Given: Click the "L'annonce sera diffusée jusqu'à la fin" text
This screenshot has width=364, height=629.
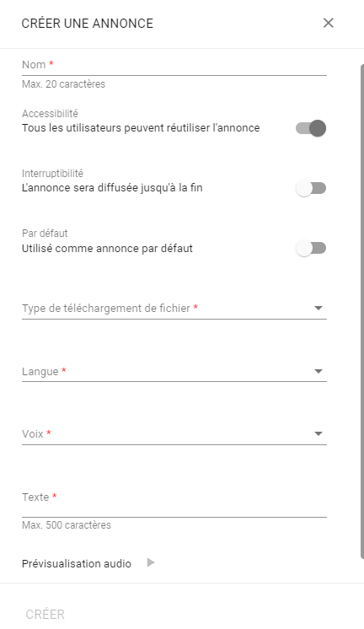Looking at the screenshot, I should [x=112, y=188].
